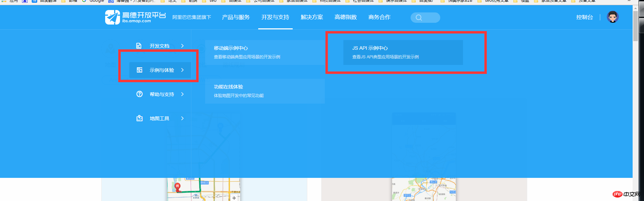The width and height of the screenshot is (644, 201).
Task: Go to the 控制台 console link
Action: click(584, 17)
